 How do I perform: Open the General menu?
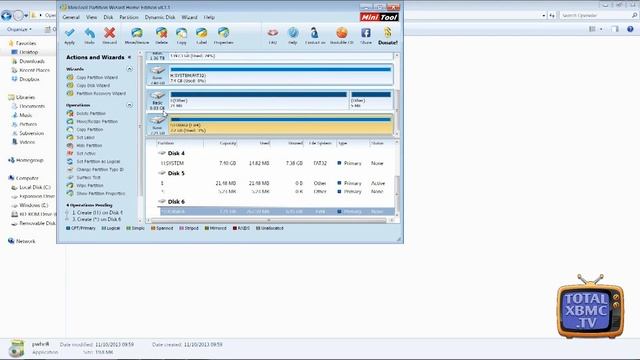71,18
